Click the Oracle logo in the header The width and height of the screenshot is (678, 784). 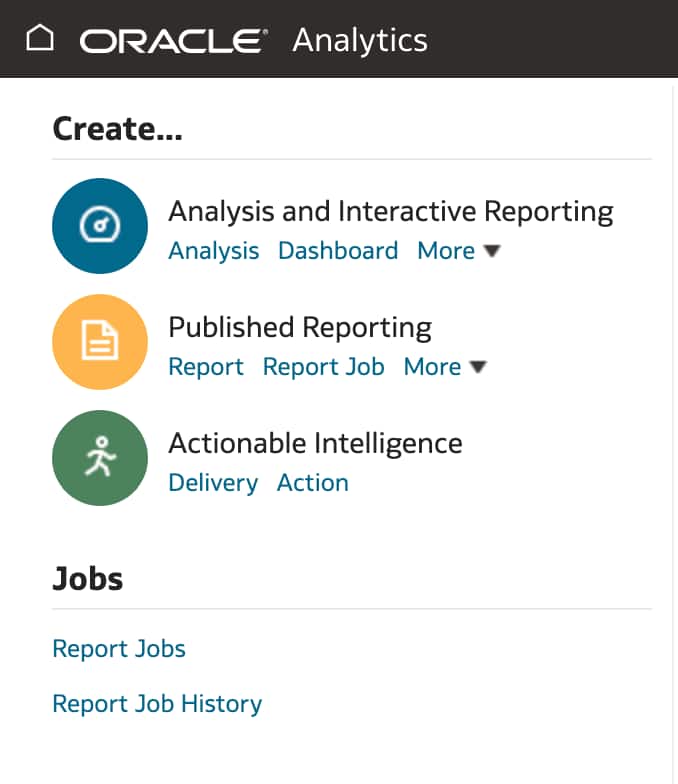pos(174,41)
